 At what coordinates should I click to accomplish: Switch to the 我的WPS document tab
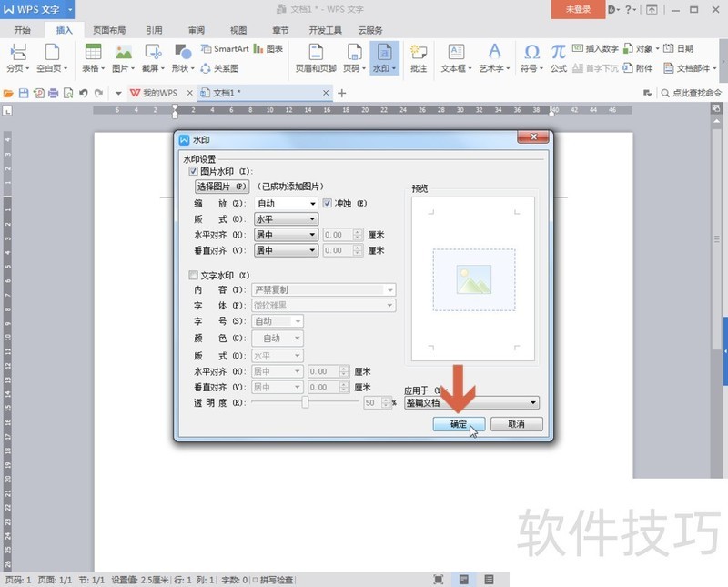160,93
